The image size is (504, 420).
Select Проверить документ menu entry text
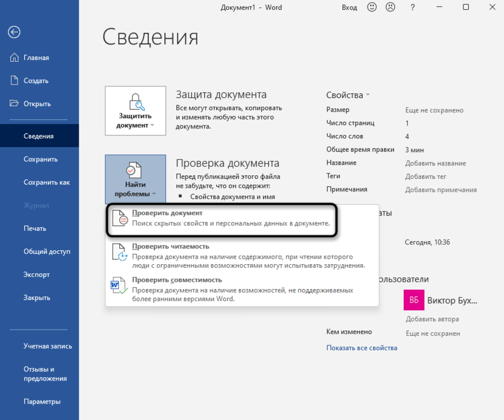coord(167,213)
